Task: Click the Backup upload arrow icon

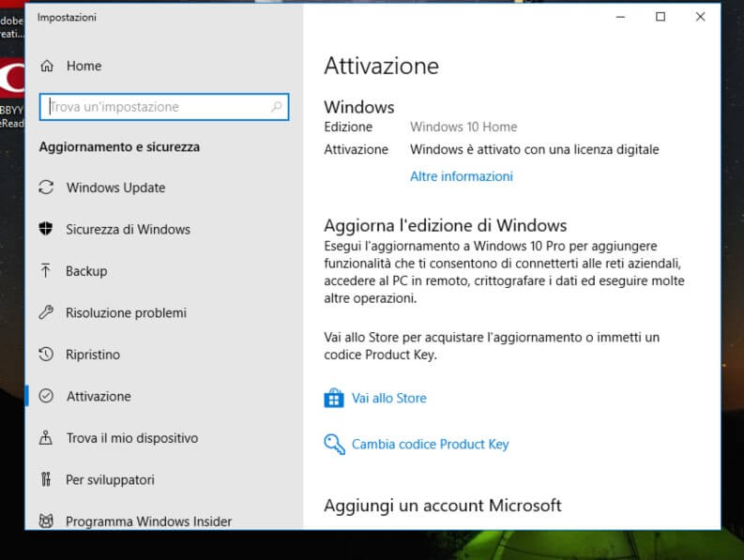Action: click(x=46, y=270)
